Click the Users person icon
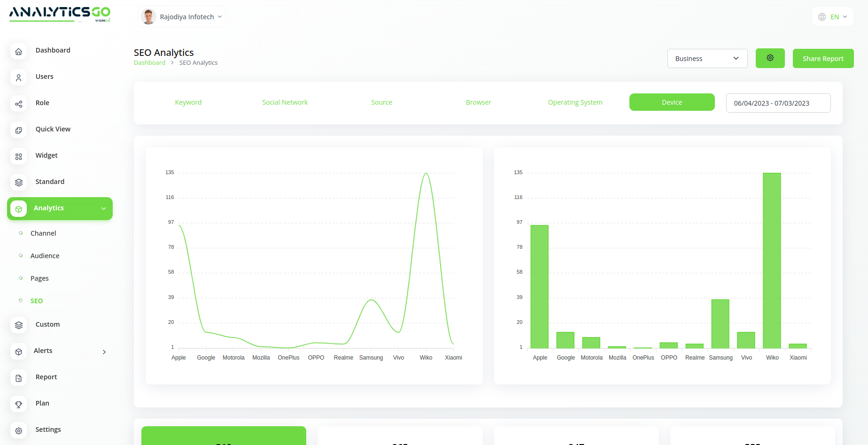 (19, 77)
